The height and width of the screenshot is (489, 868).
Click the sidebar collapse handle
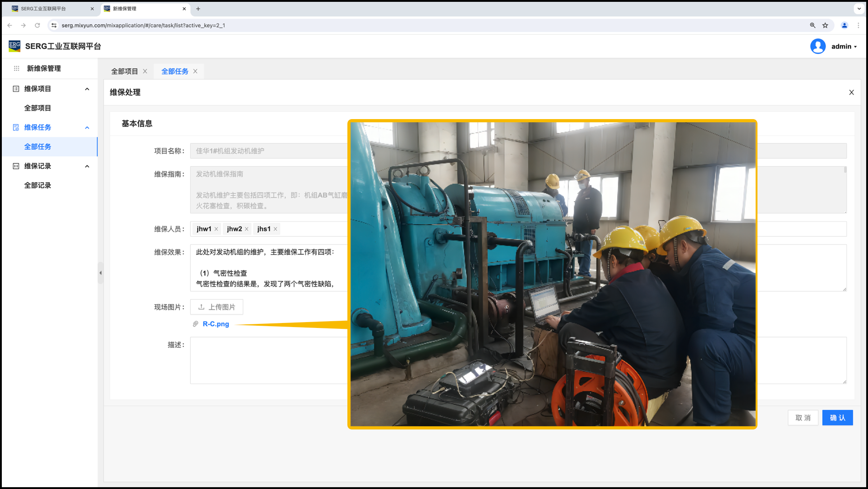click(101, 273)
